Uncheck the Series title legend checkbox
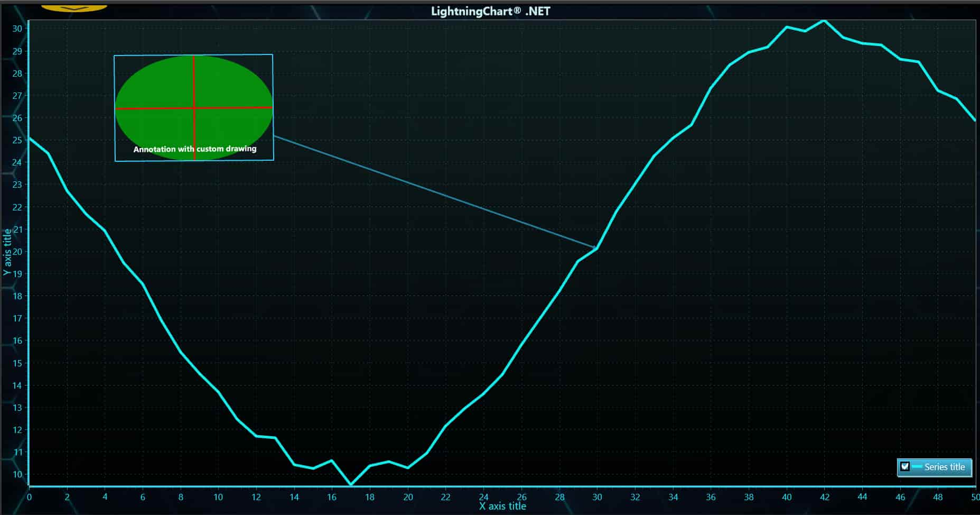This screenshot has width=980, height=515. coord(905,466)
